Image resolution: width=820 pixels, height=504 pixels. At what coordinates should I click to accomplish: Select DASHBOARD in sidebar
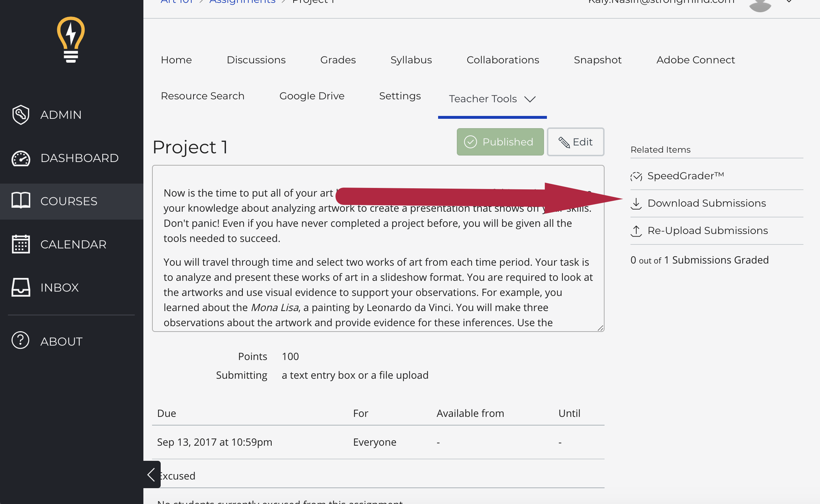click(72, 158)
